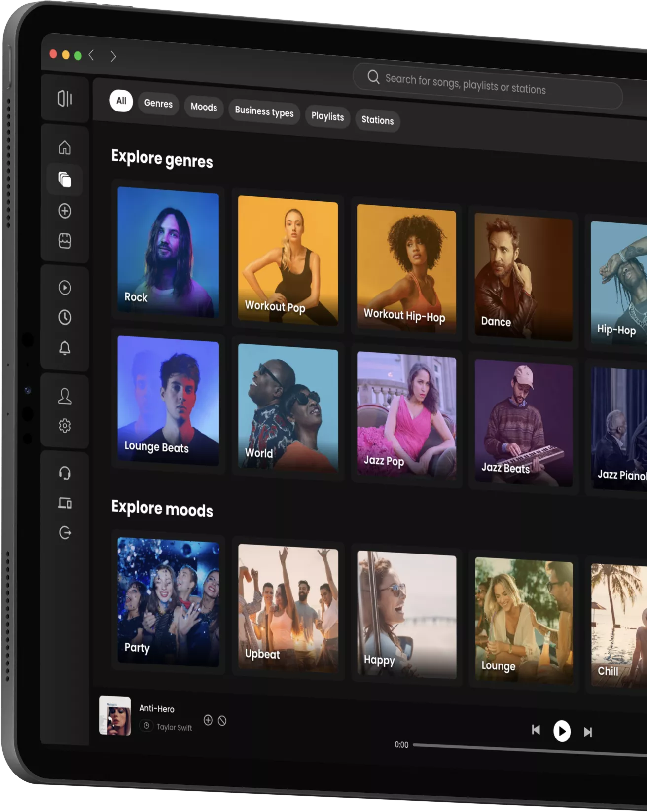Switch to the Genres filter

(x=158, y=104)
